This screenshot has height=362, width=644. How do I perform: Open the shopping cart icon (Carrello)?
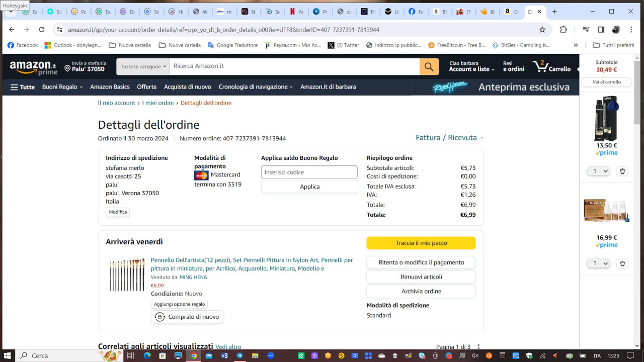tap(551, 66)
